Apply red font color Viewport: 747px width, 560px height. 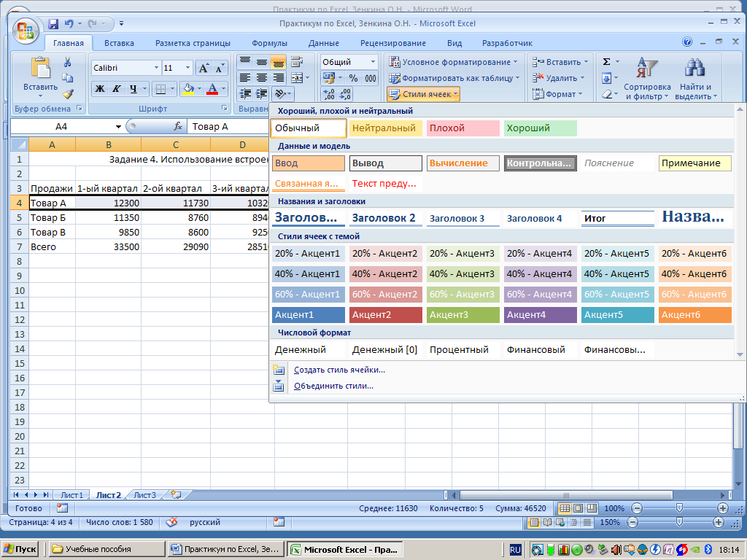pos(212,88)
